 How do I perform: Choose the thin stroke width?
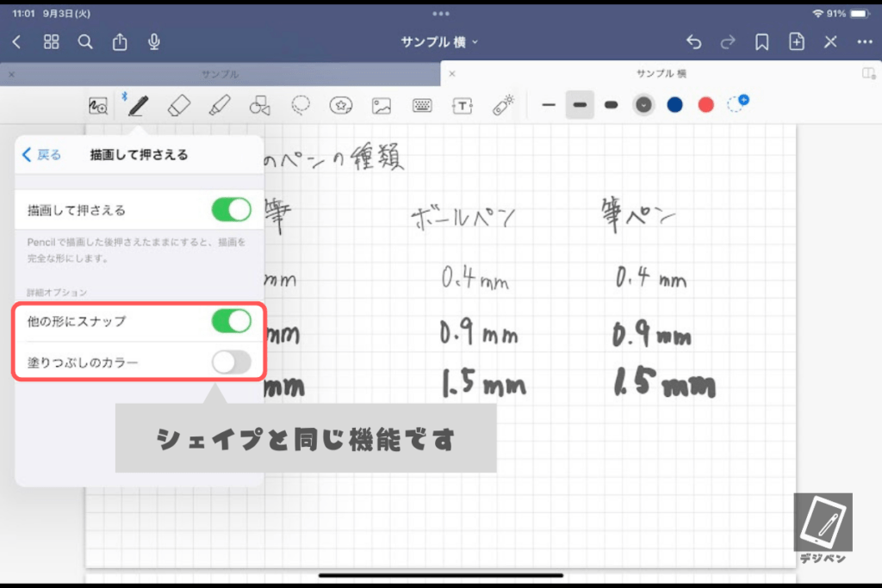point(549,104)
